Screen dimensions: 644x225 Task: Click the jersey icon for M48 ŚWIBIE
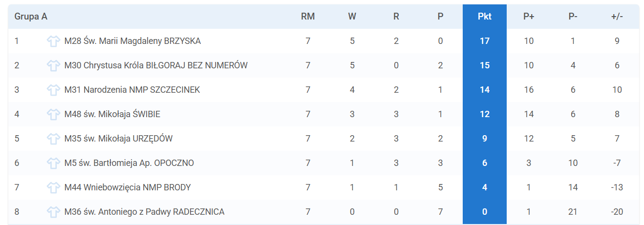coord(53,114)
